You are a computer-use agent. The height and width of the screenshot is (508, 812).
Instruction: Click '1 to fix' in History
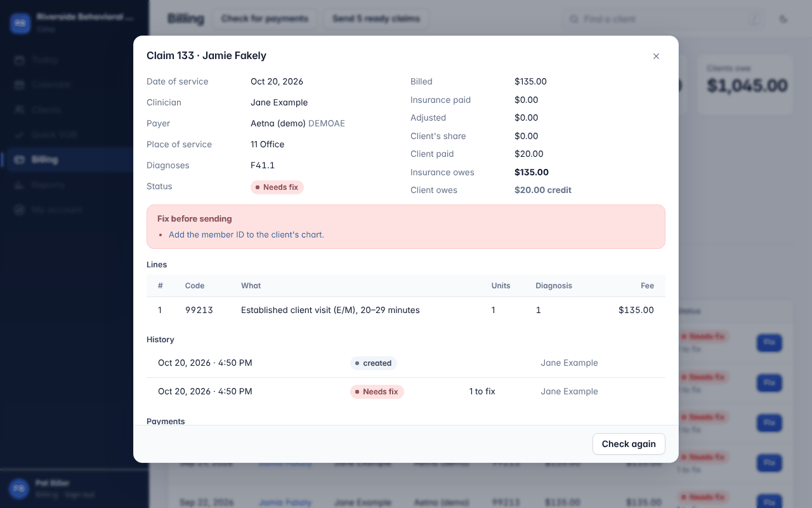[x=482, y=392]
